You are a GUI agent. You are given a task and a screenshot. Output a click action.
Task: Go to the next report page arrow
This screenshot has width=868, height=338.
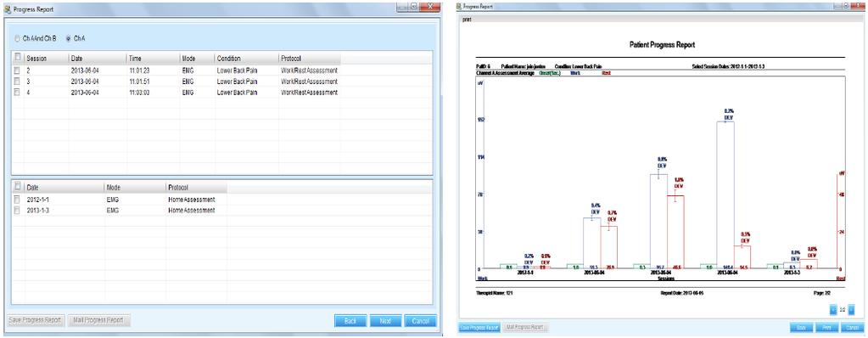[851, 310]
